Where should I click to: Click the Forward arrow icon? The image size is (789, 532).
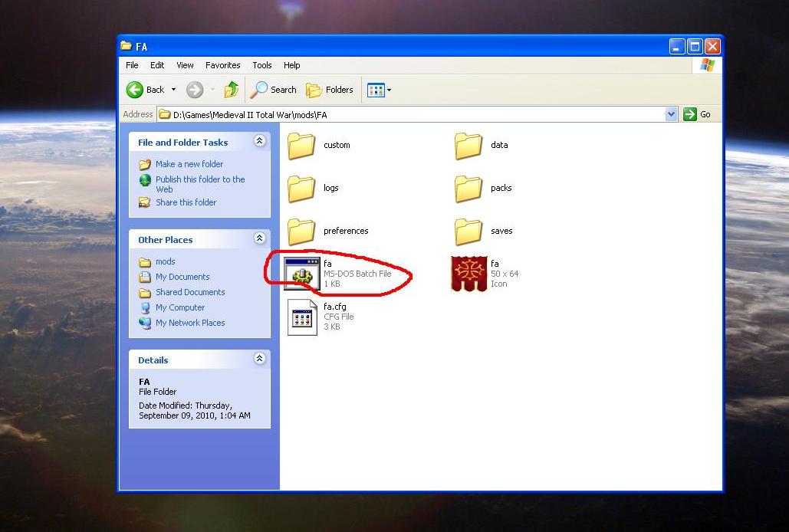(195, 90)
